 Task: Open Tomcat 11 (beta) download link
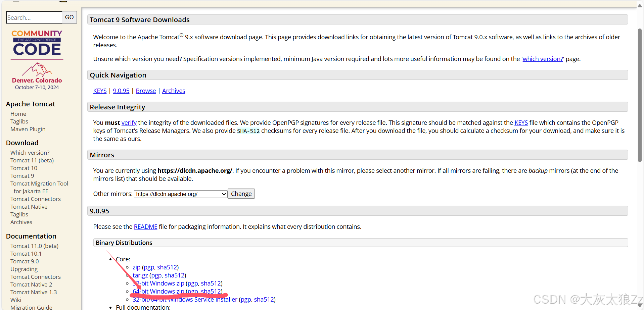[x=32, y=160]
